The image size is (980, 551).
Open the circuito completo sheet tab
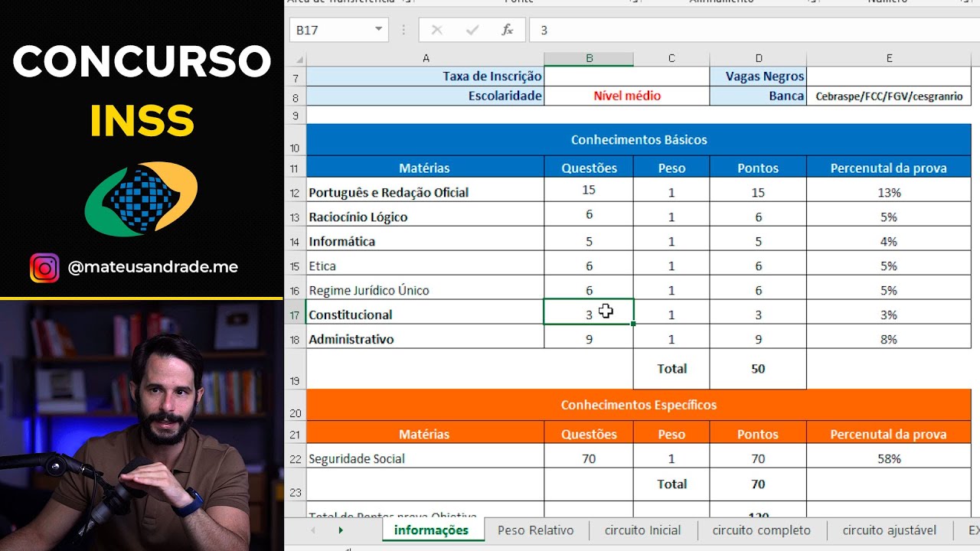pyautogui.click(x=761, y=530)
